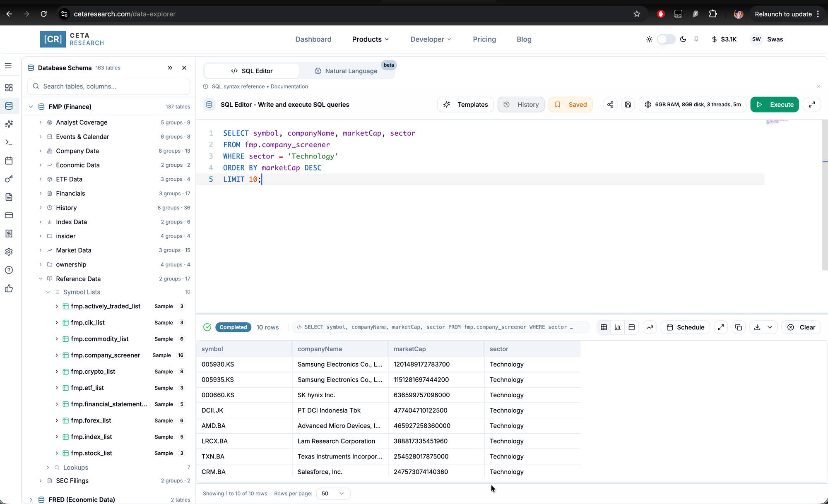The image size is (828, 504).
Task: Open the trend line chart icon
Action: point(650,327)
